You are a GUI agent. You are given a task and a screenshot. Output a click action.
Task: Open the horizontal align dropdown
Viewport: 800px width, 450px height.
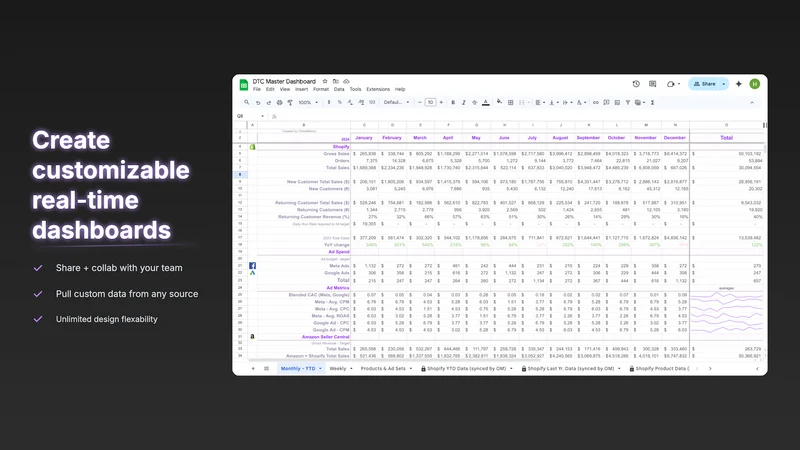(540, 103)
